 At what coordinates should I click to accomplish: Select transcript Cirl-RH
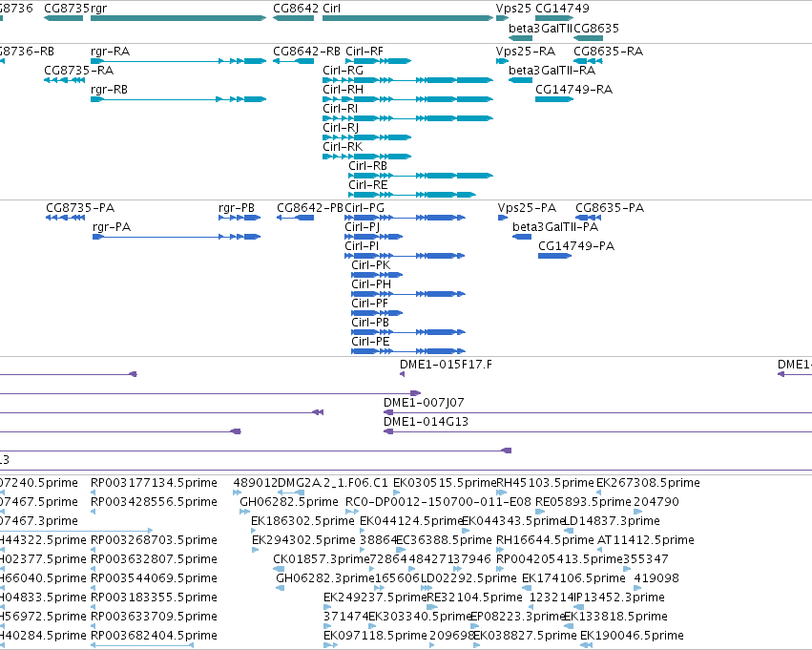tap(407, 99)
